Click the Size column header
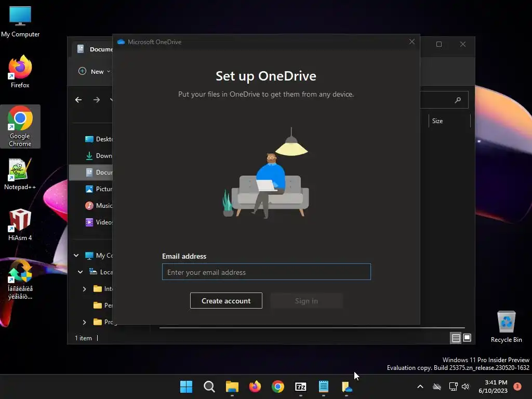532x399 pixels. 449,121
